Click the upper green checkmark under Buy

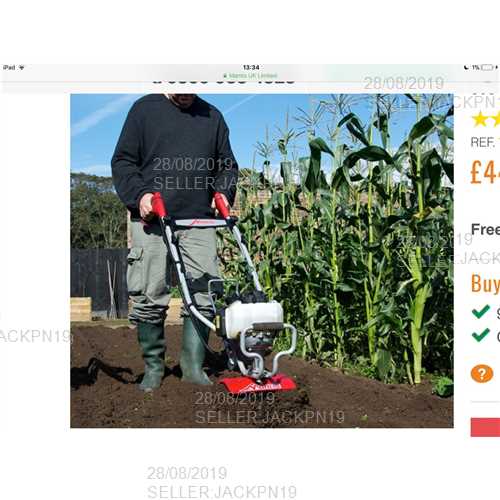click(481, 312)
